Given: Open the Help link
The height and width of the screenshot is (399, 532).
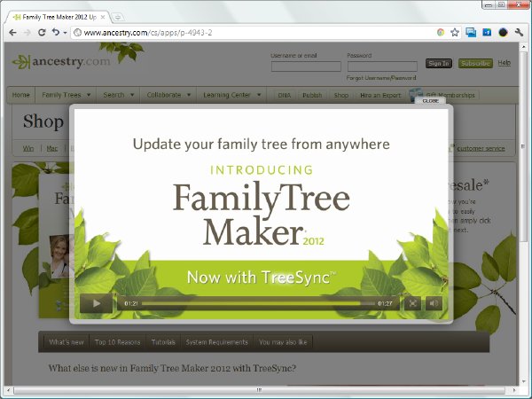Looking at the screenshot, I should click(x=505, y=63).
